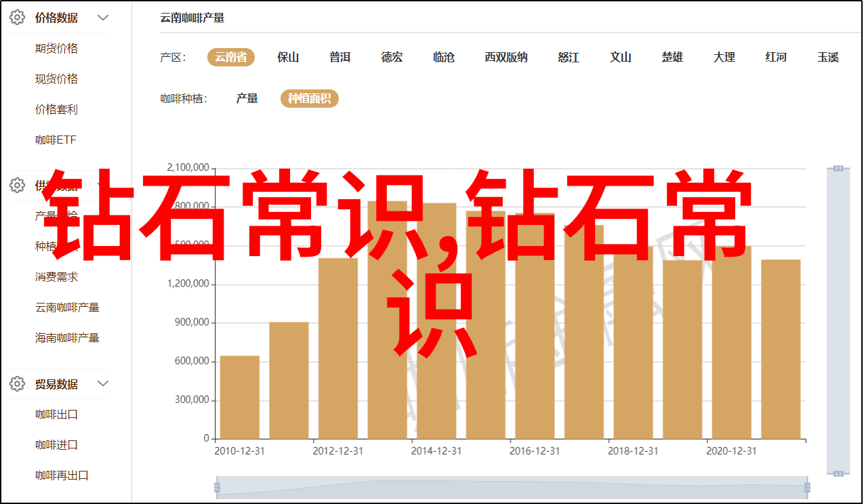Image resolution: width=864 pixels, height=504 pixels.
Task: Click the bottom handle of the vertical zoom slider
Action: [x=838, y=472]
